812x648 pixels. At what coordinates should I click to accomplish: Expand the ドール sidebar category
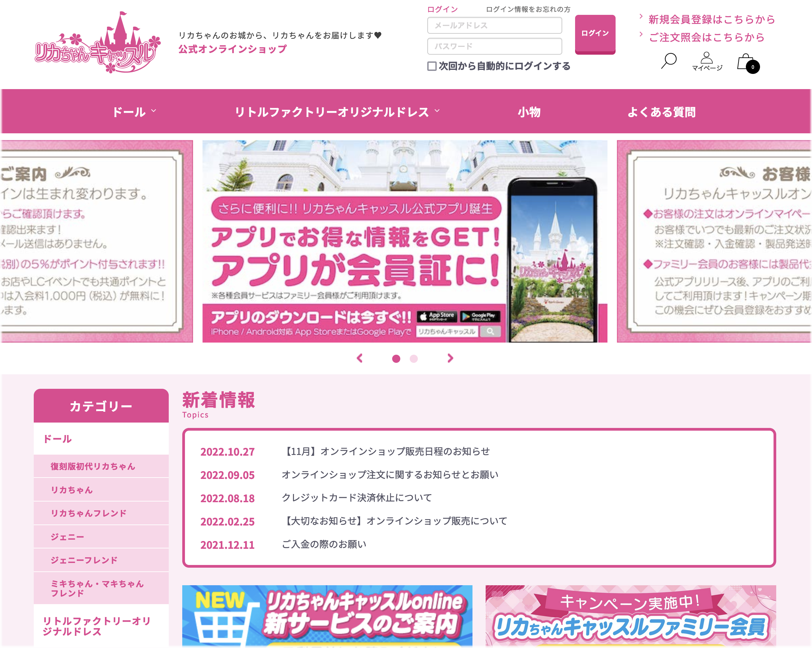(58, 439)
